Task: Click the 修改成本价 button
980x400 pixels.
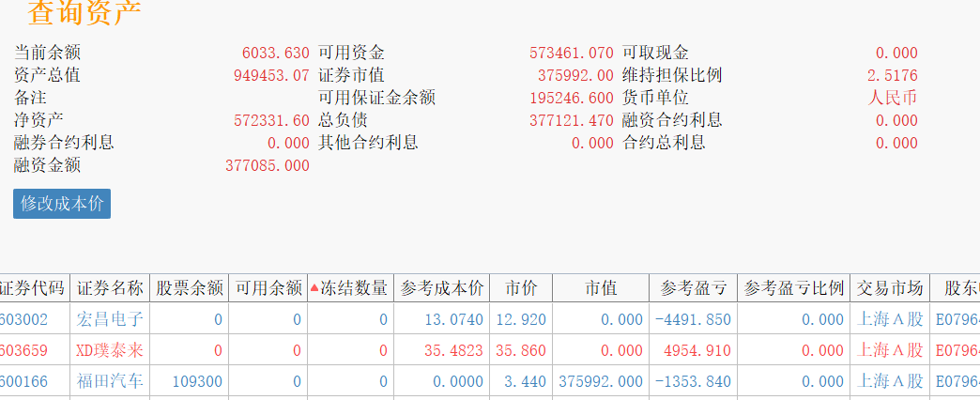Action: tap(62, 204)
